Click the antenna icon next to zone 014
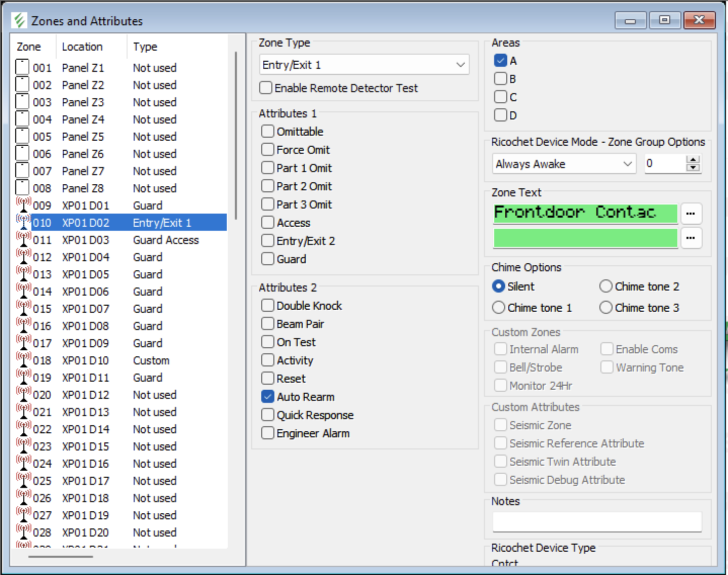This screenshot has width=728, height=575. [23, 291]
